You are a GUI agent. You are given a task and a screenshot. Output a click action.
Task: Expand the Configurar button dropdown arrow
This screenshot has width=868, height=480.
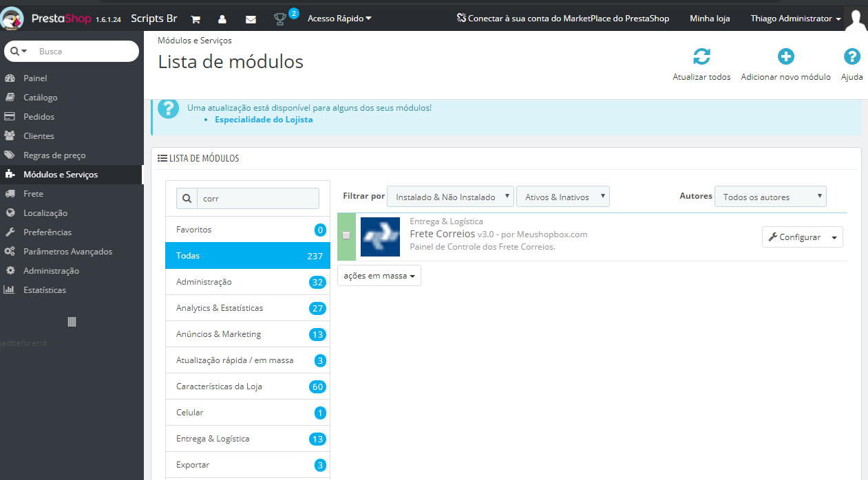pos(834,237)
